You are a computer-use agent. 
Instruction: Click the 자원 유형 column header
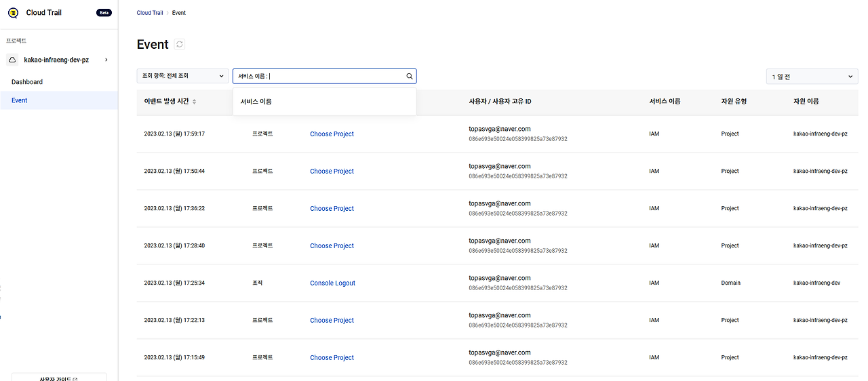point(734,102)
